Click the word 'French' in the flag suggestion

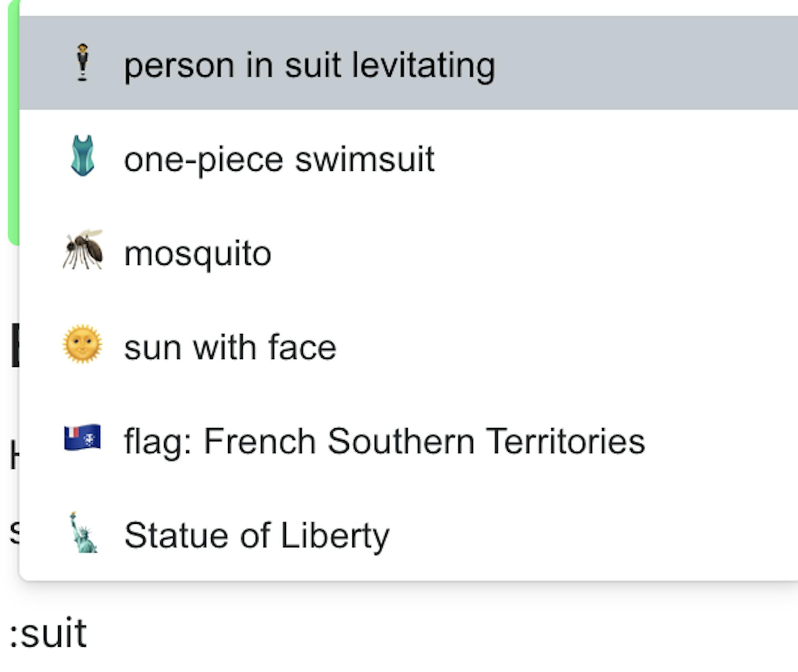point(260,441)
